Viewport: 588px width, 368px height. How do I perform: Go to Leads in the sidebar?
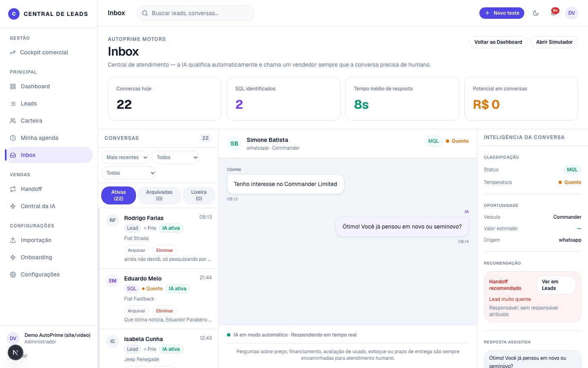(49, 104)
